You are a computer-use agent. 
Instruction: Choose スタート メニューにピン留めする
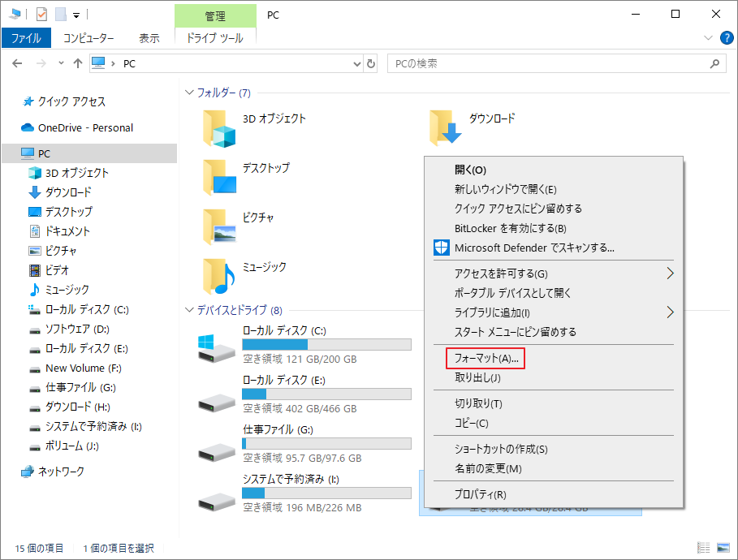point(554,332)
